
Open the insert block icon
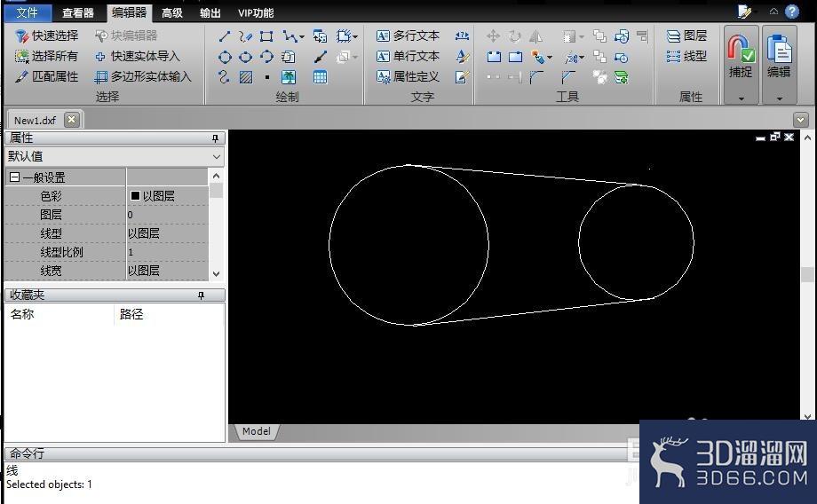[x=320, y=35]
